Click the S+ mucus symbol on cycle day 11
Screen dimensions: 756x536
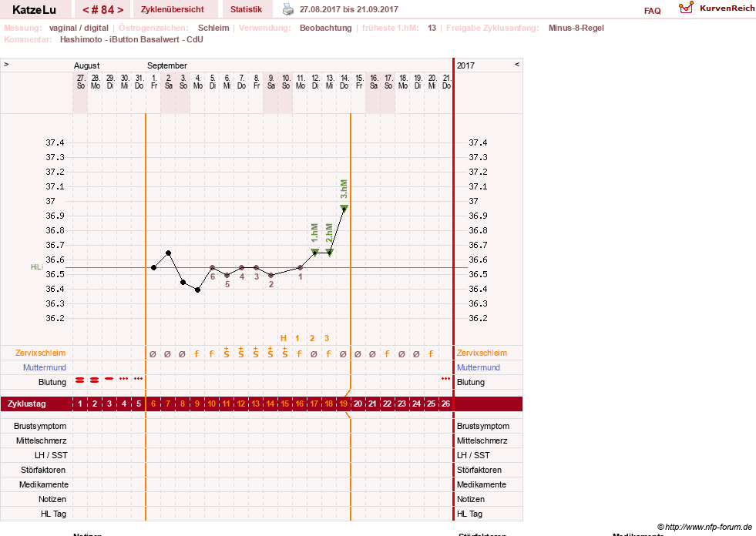tap(226, 353)
